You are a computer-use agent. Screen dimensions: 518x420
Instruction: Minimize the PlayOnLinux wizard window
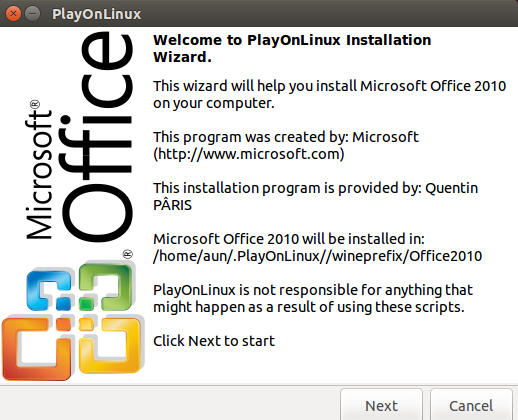click(x=33, y=14)
